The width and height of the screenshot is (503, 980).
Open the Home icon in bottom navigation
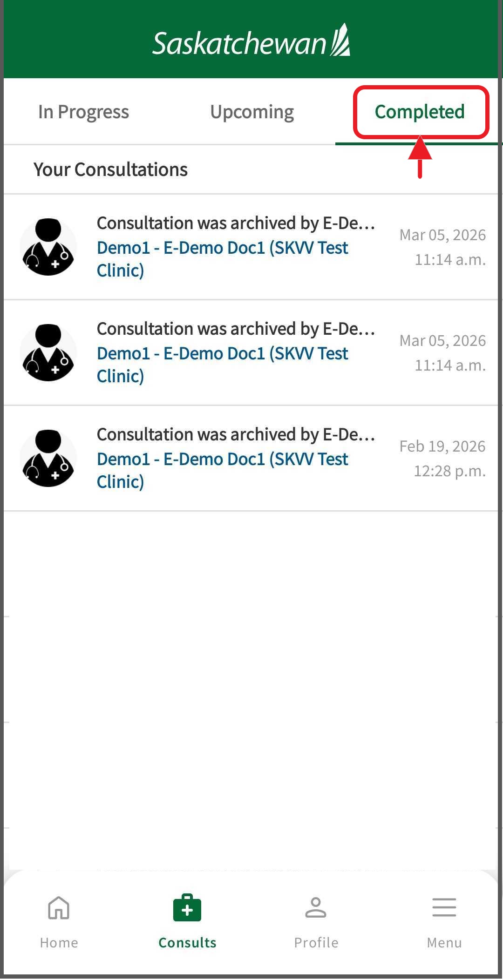tap(59, 907)
